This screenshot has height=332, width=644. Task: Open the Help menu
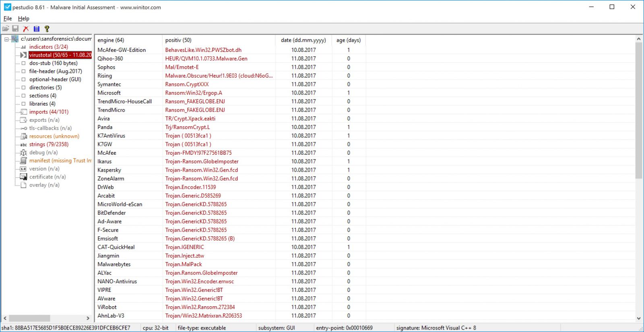[x=24, y=18]
